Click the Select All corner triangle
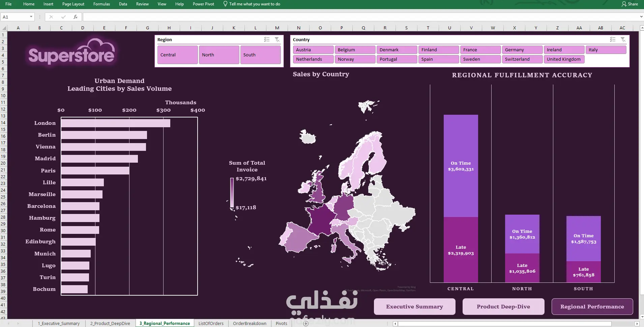This screenshot has height=327, width=644. (x=4, y=28)
